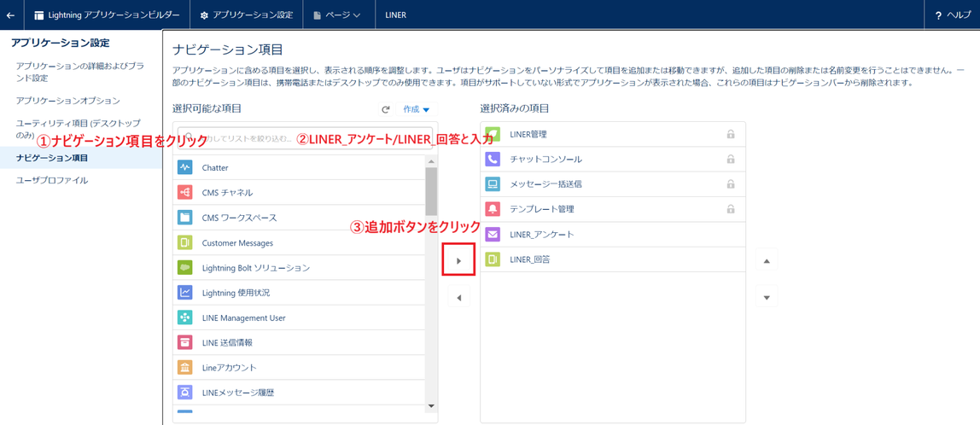Select LINER_アンケート in selected items

[x=542, y=234]
